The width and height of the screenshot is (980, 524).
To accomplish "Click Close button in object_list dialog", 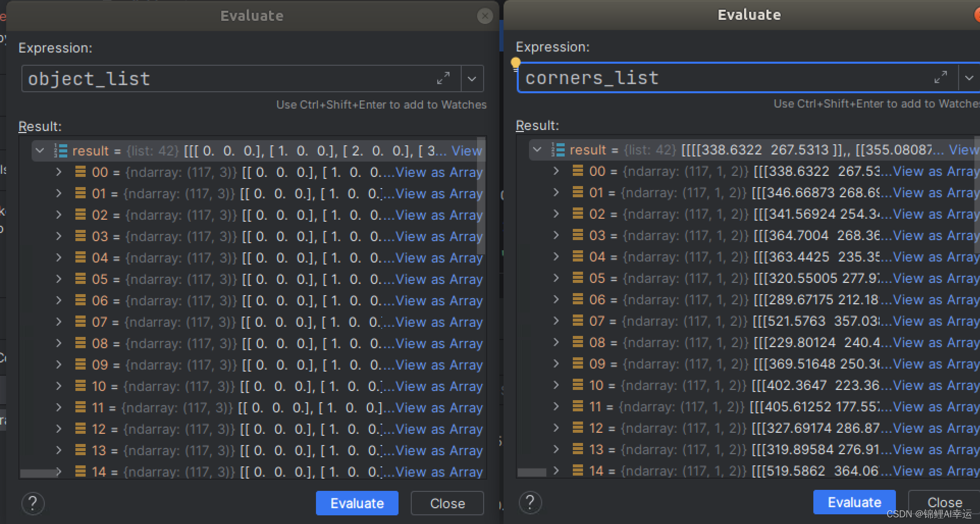I will [x=447, y=503].
